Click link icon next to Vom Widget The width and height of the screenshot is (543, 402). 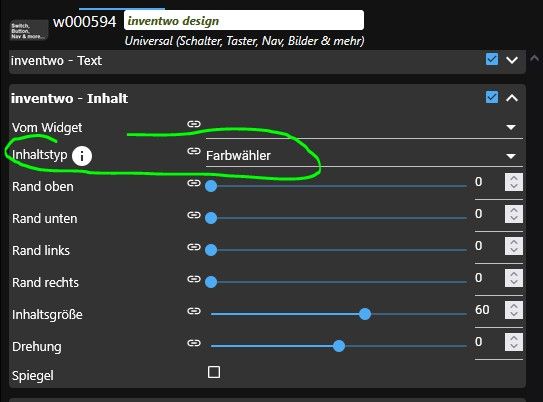pos(194,124)
